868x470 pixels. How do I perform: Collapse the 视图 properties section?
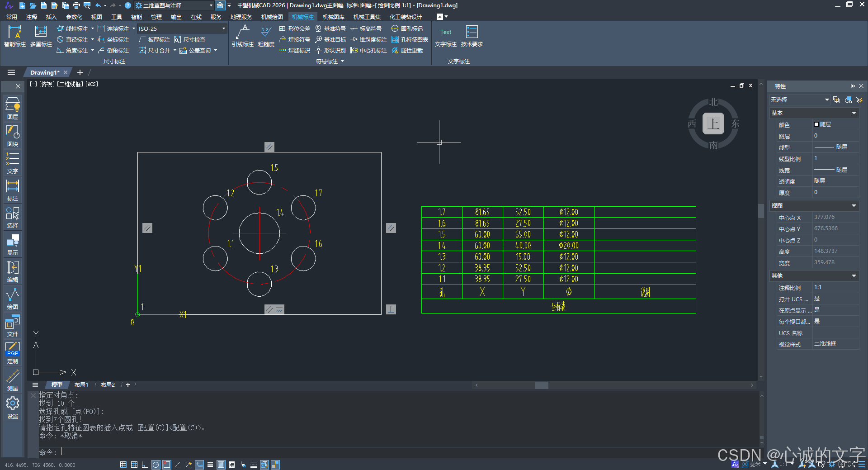854,205
